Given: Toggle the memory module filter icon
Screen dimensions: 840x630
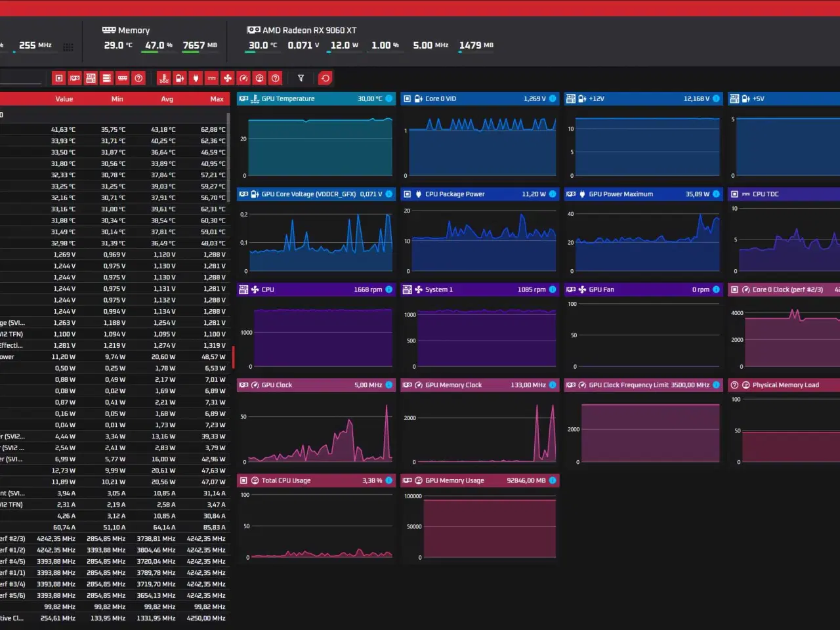Looking at the screenshot, I should 123,78.
